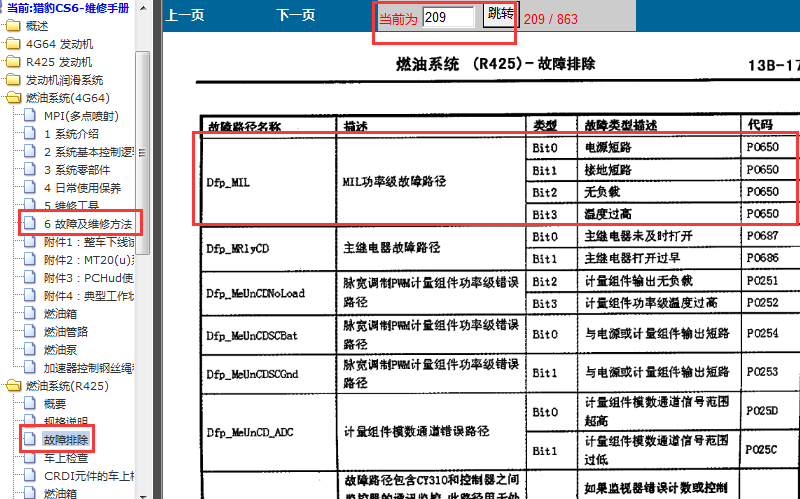Open 燃油箱 under 燃油系统(R425)

(x=60, y=493)
